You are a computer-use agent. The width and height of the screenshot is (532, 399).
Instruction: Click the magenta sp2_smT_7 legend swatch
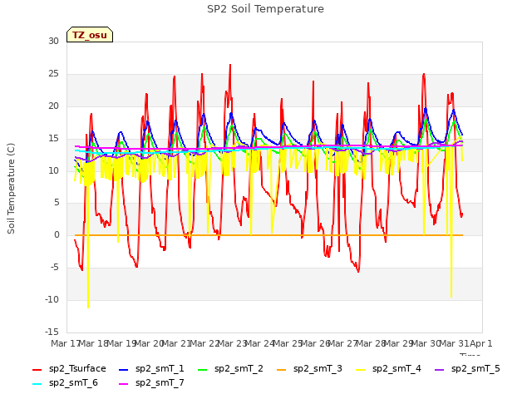coord(124,384)
